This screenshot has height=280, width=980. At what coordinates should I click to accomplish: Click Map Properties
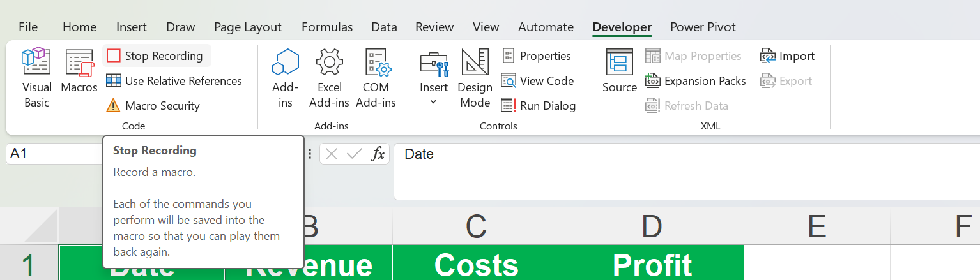pos(693,56)
